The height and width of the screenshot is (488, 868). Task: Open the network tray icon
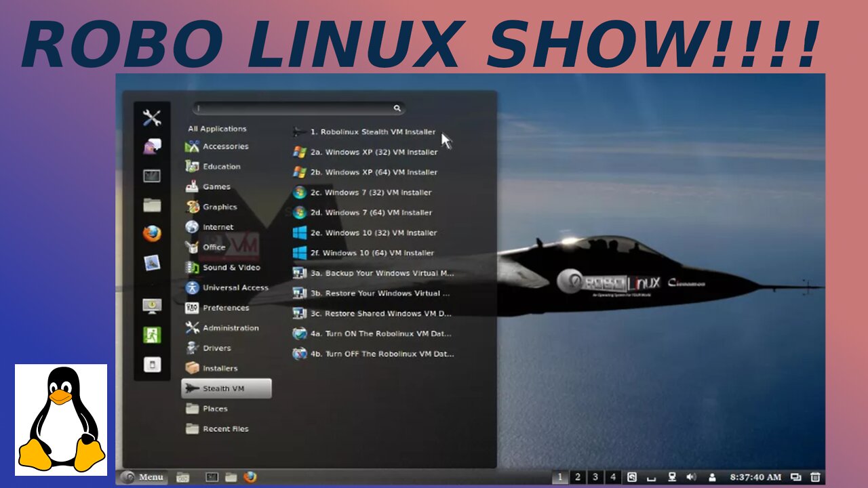click(672, 477)
